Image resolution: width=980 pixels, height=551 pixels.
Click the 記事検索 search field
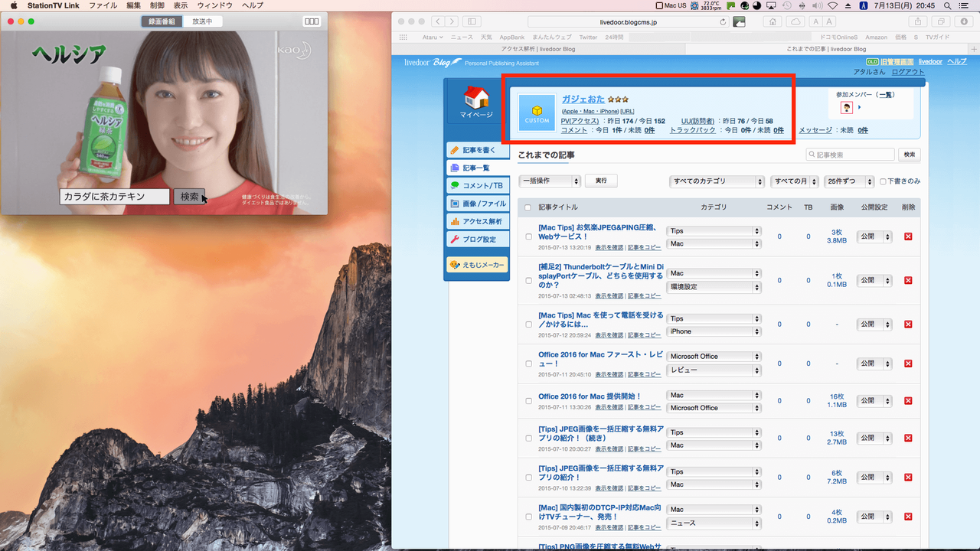850,155
